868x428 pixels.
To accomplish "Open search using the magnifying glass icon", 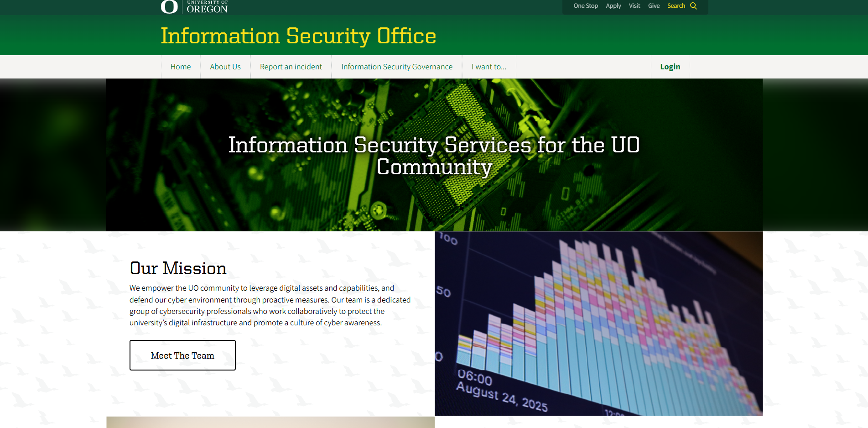I will pos(694,6).
